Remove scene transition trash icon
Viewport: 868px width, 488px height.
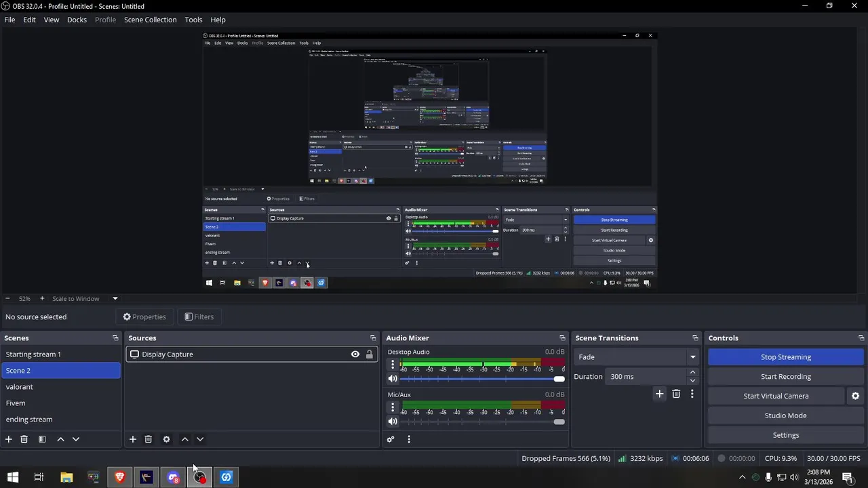point(676,394)
